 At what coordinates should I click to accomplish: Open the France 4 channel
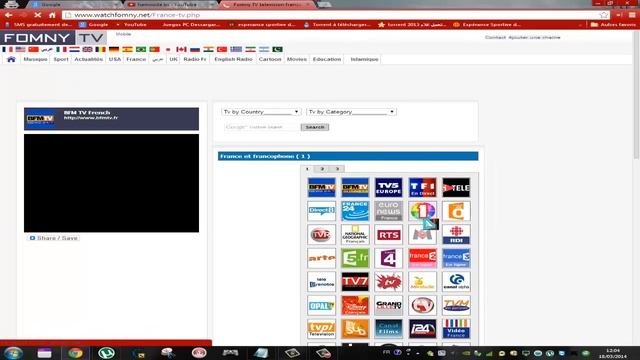click(x=388, y=258)
